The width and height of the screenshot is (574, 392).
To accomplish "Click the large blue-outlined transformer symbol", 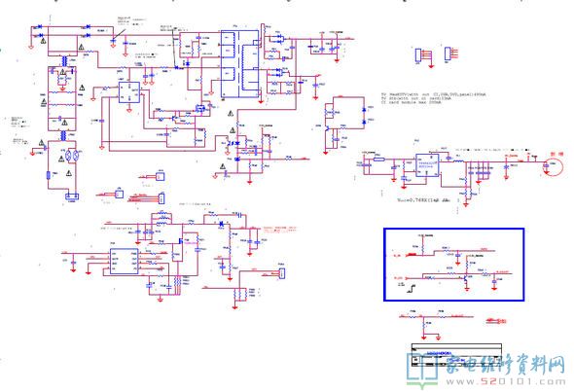I will pyautogui.click(x=240, y=64).
